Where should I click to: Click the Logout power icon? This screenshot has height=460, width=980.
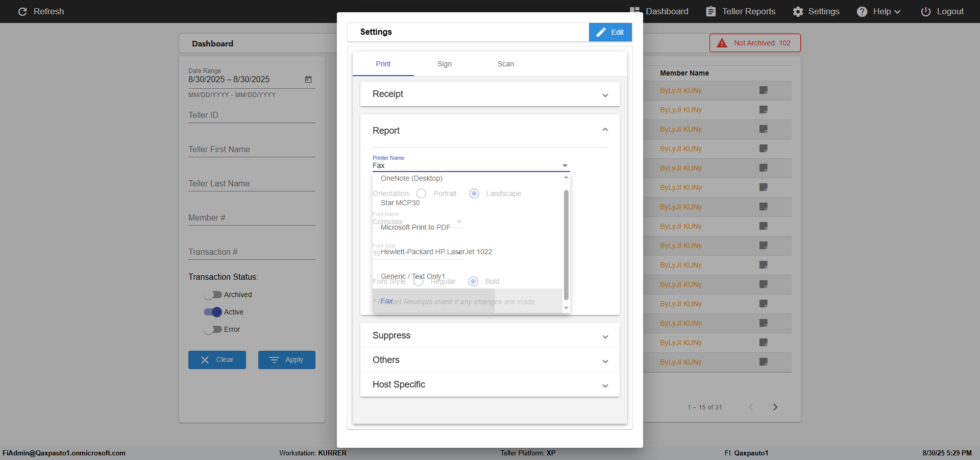tap(926, 11)
